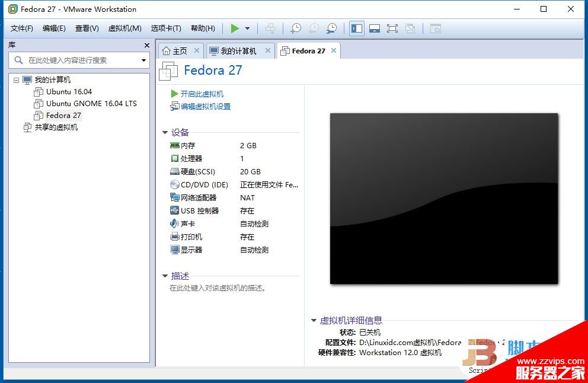
Task: Click the 网络适配器 network adapter icon
Action: [x=175, y=197]
